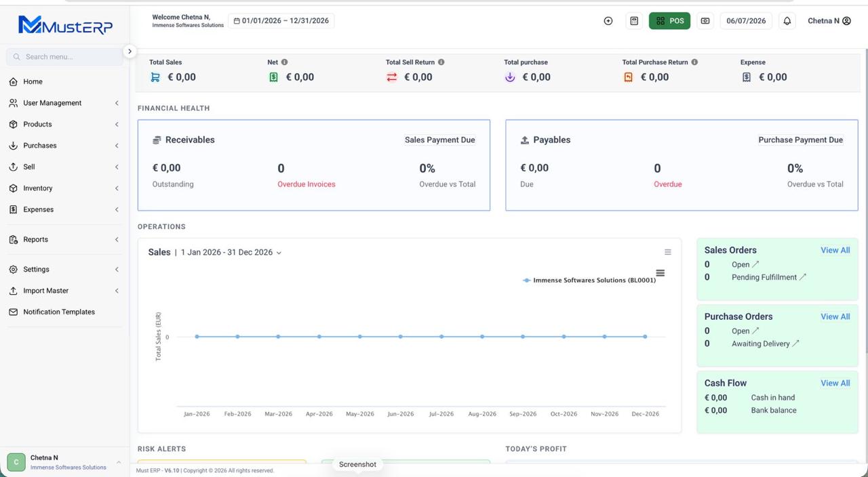Expand the Import Master submenu chevron
The image size is (868, 477).
(117, 291)
